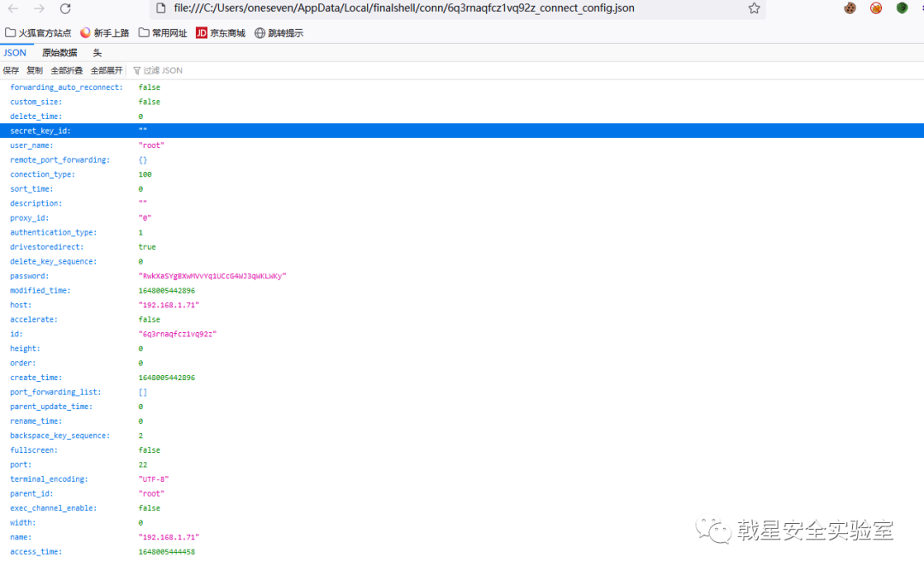The image size is (924, 571).
Task: Open the 跳转提示 bookmark
Action: click(279, 33)
